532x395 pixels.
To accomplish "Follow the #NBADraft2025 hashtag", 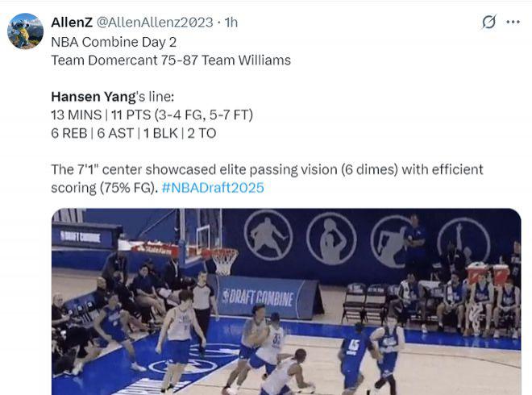I will click(x=213, y=188).
